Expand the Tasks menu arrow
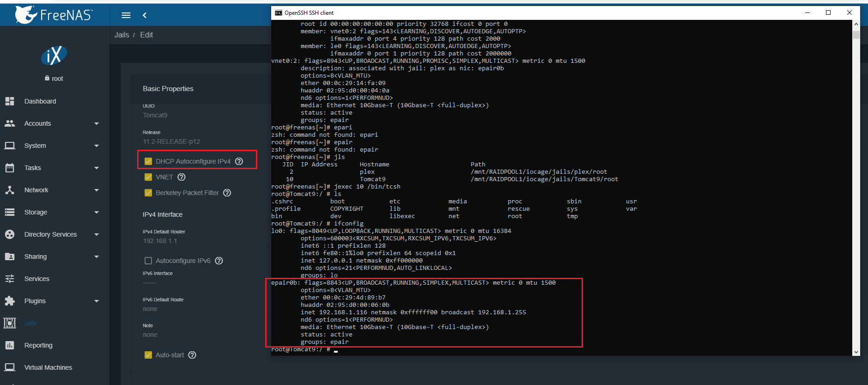868x385 pixels. (x=97, y=168)
